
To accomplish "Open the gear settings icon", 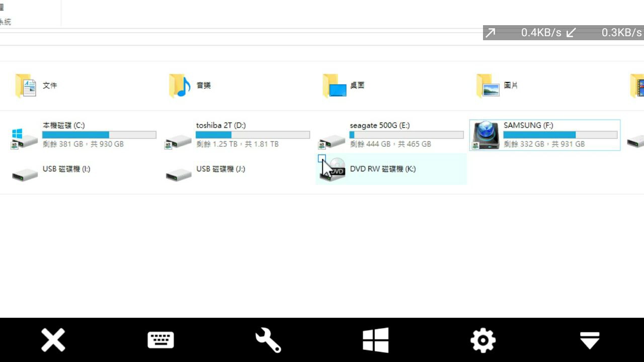I will point(482,340).
